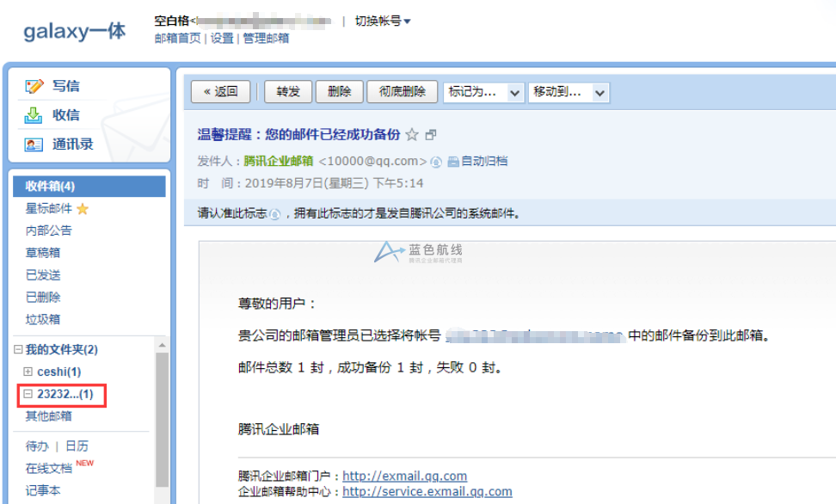Click the sidebar vertical scrollbar thumb

click(x=162, y=419)
